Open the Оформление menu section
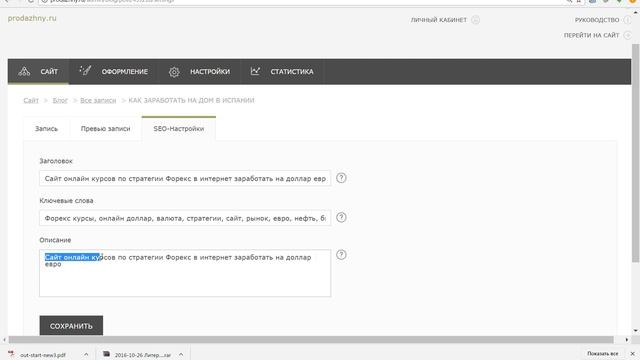Image resolution: width=640 pixels, height=360 pixels. [114, 71]
